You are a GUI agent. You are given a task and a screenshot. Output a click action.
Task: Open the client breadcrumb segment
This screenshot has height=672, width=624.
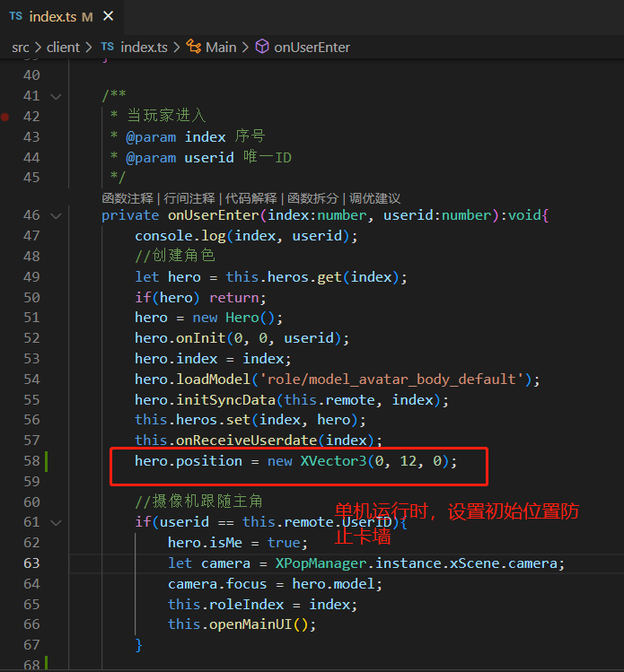pyautogui.click(x=63, y=48)
